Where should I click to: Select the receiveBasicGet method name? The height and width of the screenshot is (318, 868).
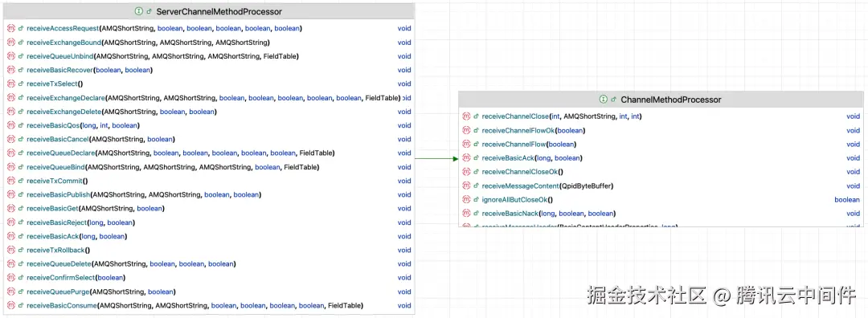point(52,208)
